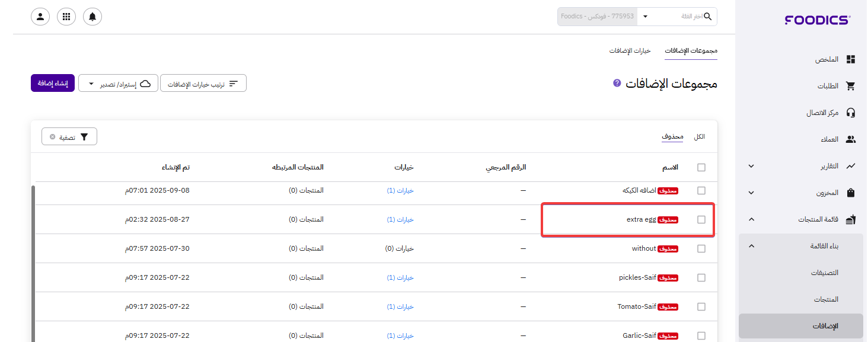868x342 pixels.
Task: Select the extra egg row checkbox
Action: (x=701, y=220)
